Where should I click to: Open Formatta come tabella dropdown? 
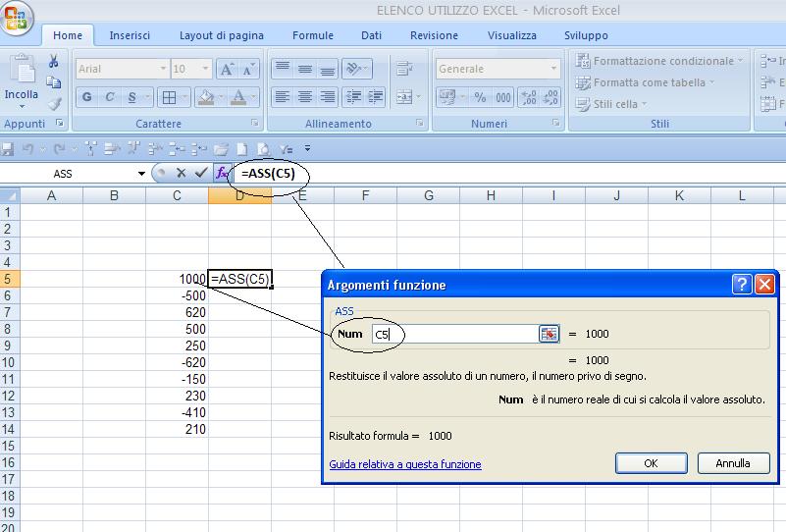pyautogui.click(x=645, y=82)
